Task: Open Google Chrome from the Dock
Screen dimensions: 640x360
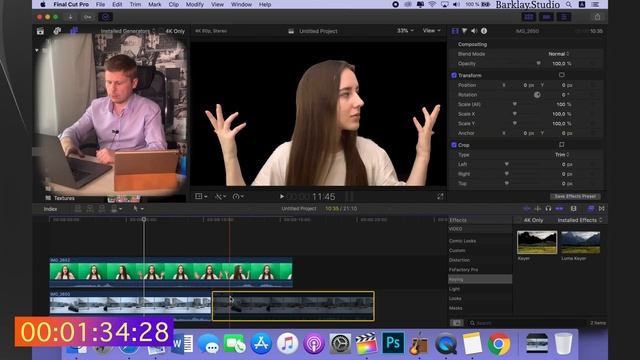Action: pos(498,343)
